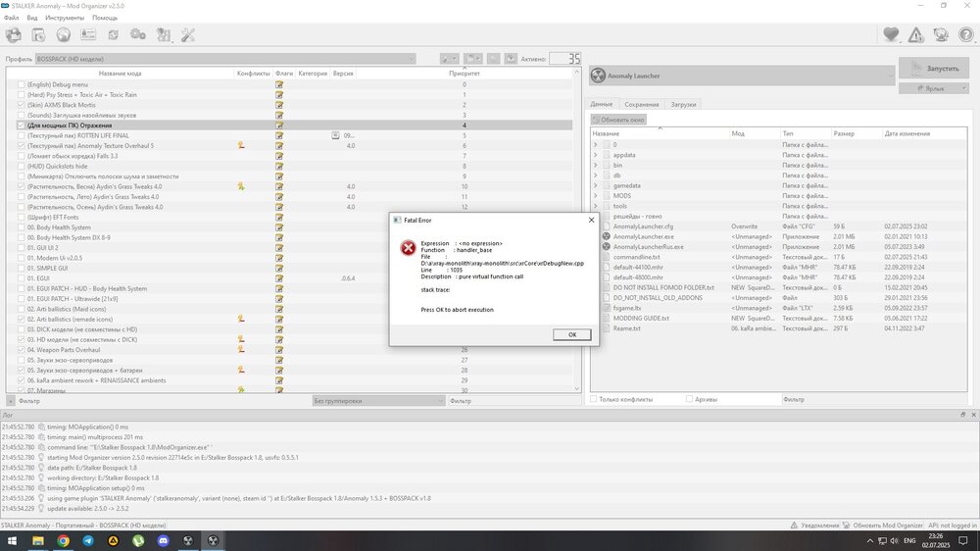Toggle the (English) Debug menu mod checkbox
Viewport: 980px width, 551px height.
(22, 84)
